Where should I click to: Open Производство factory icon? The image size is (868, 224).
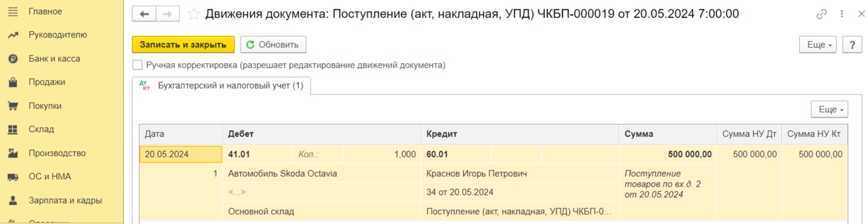click(x=12, y=153)
